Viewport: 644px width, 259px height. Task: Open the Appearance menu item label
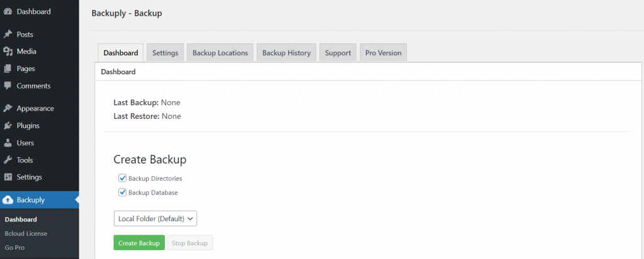[x=35, y=109]
